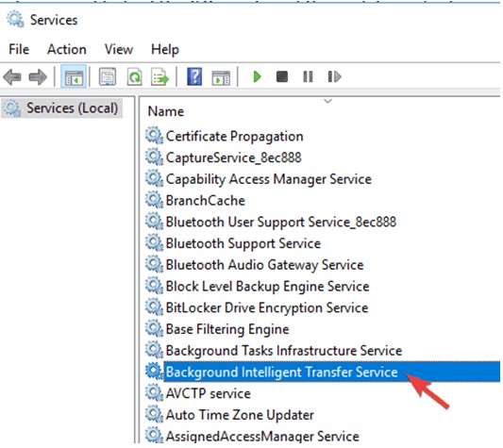Image resolution: width=503 pixels, height=448 pixels.
Task: Click the Forward arrow toolbar icon
Action: pyautogui.click(x=38, y=77)
